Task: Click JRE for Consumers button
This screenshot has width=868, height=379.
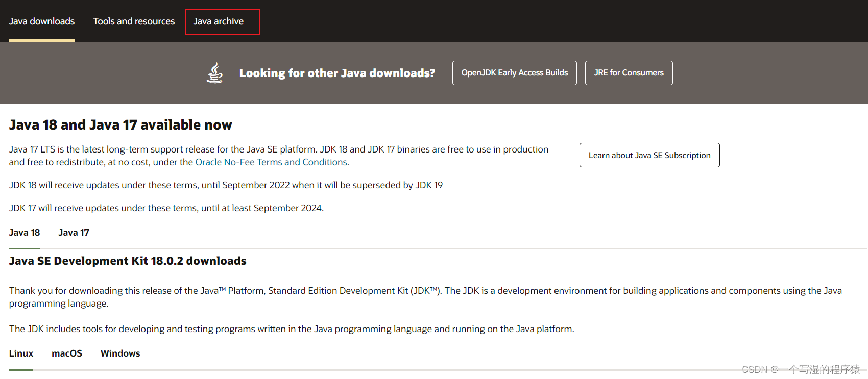Action: (x=629, y=73)
